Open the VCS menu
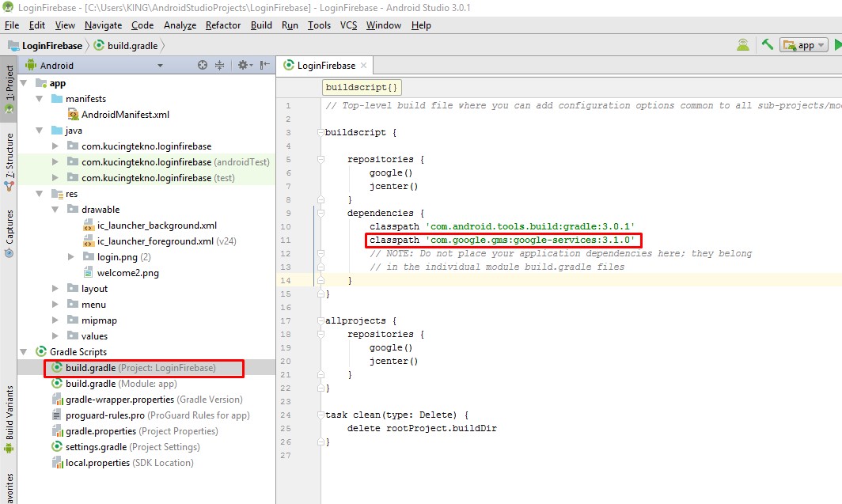The image size is (842, 504). pos(348,25)
